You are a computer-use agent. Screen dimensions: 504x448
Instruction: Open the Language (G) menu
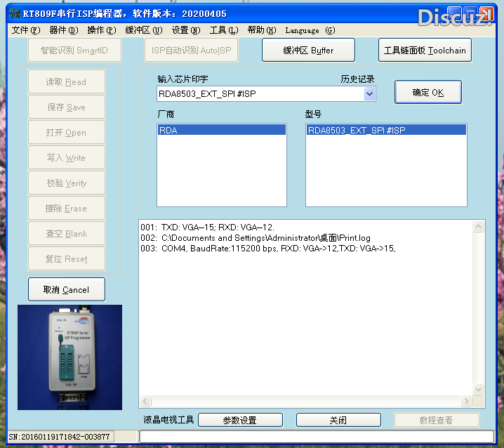pos(310,30)
